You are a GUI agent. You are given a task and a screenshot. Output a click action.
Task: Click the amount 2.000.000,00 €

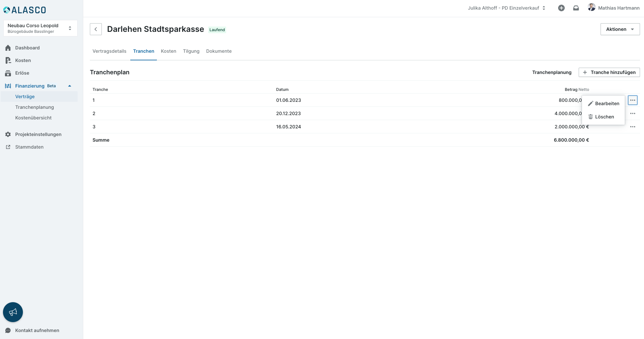point(572,127)
